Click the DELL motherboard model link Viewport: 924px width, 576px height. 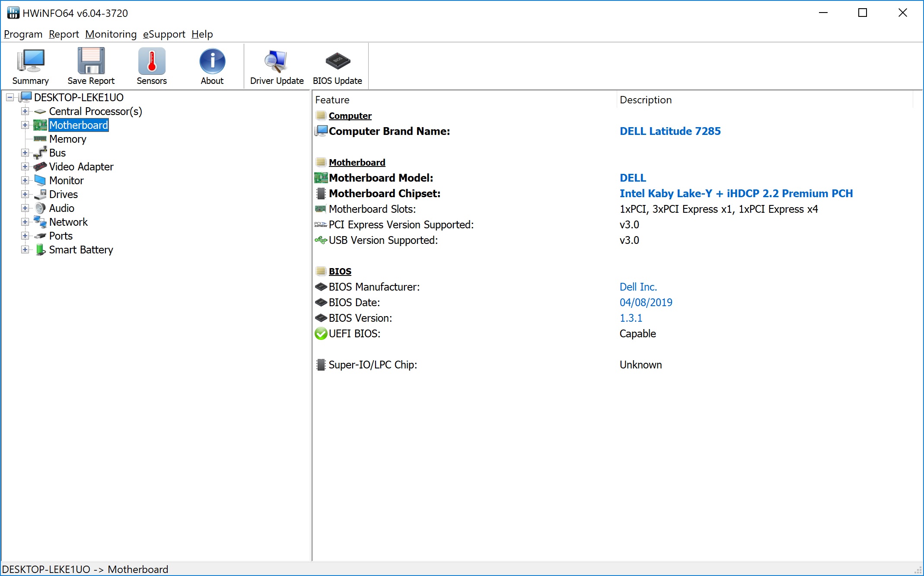pos(633,178)
